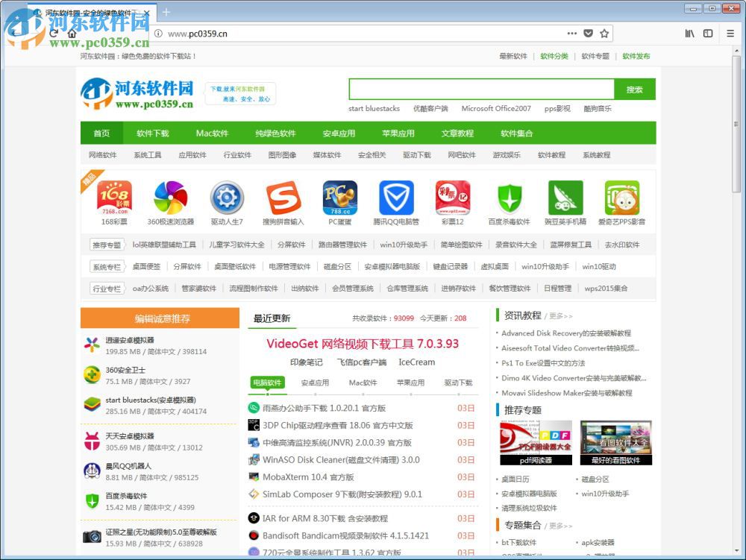Image resolution: width=746 pixels, height=560 pixels.
Task: Open the 360极速浏览器 app icon
Action: (x=170, y=198)
